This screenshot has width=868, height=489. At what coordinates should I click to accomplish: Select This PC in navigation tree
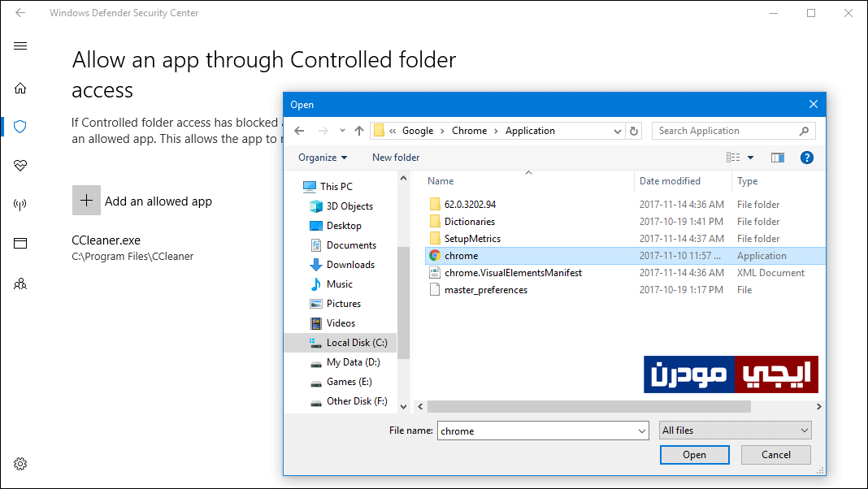pyautogui.click(x=336, y=186)
